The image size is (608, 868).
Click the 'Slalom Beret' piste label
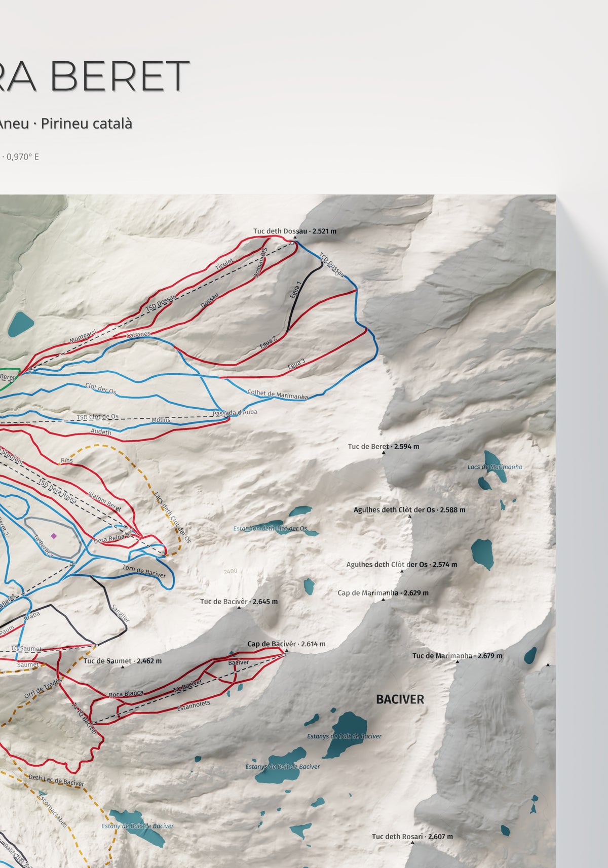coord(105,501)
